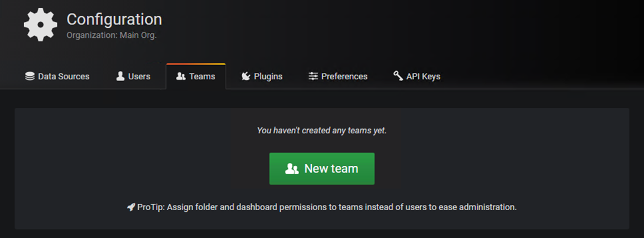Switch to the Users tab

pos(139,76)
